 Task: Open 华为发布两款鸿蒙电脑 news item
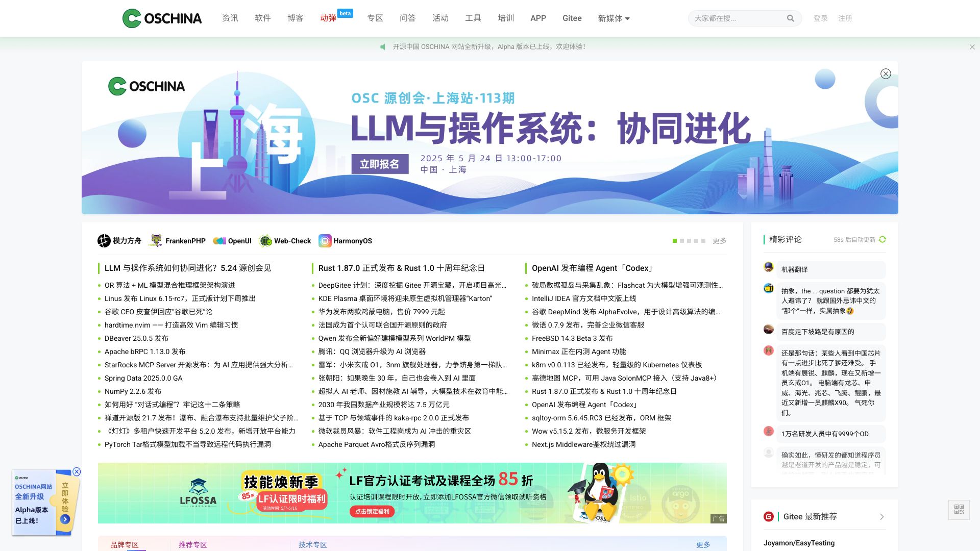[381, 312]
